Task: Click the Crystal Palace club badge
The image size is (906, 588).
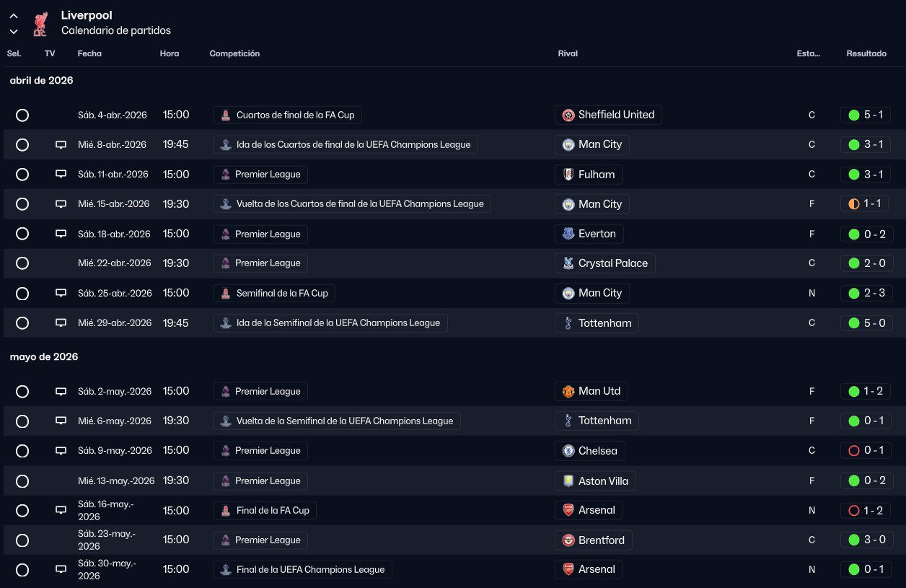Action: pyautogui.click(x=568, y=263)
